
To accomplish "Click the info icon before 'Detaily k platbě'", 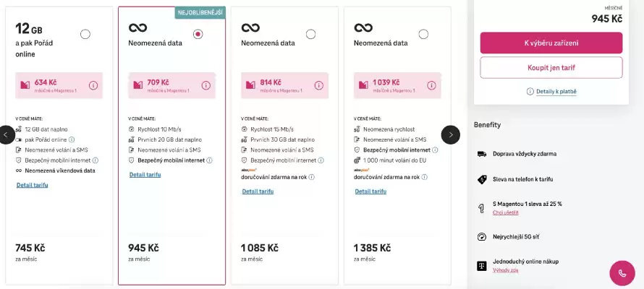I will (x=530, y=92).
